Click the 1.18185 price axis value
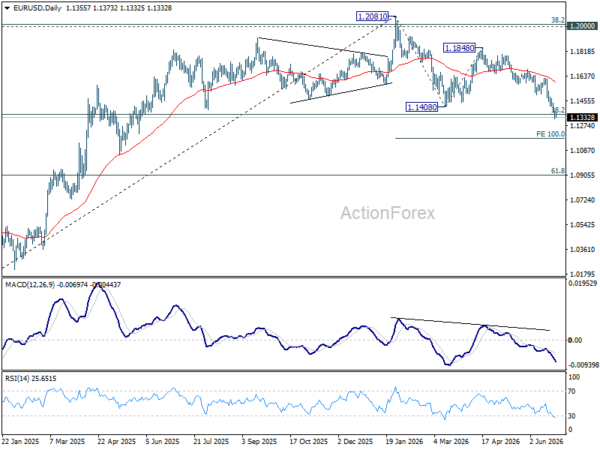 tap(582, 52)
